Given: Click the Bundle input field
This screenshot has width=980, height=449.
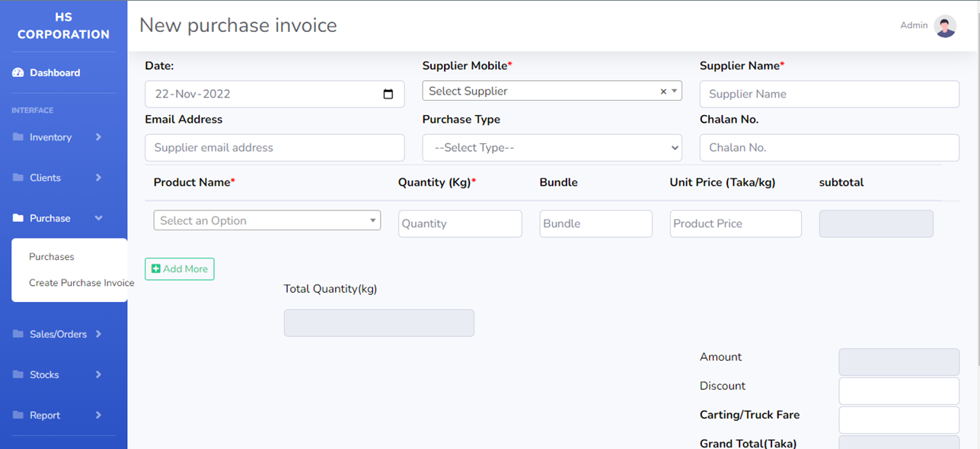Looking at the screenshot, I should 596,224.
